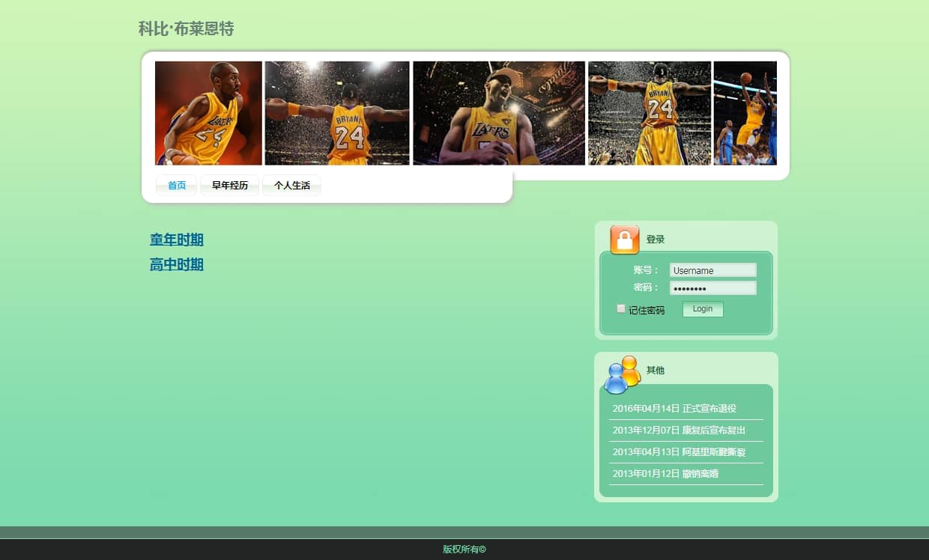Select the close-up BRYANT 24 jersey back photo
This screenshot has height=560, width=929.
click(337, 113)
